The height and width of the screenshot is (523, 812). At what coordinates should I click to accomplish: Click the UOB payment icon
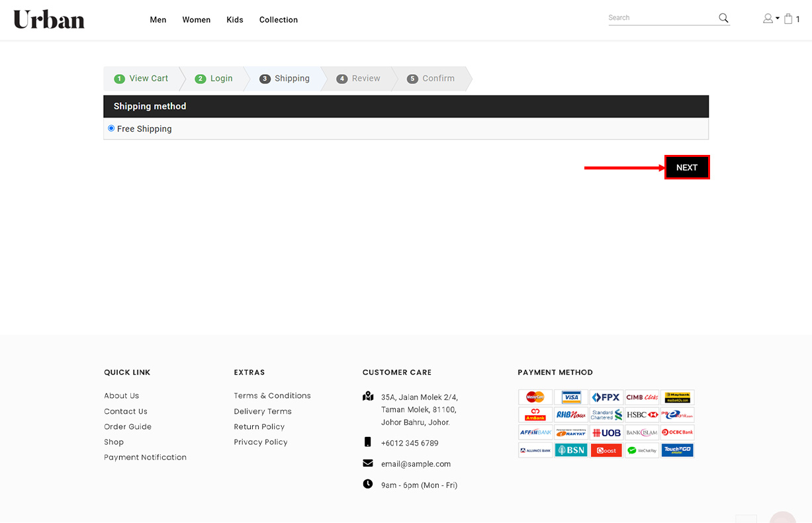tap(607, 432)
